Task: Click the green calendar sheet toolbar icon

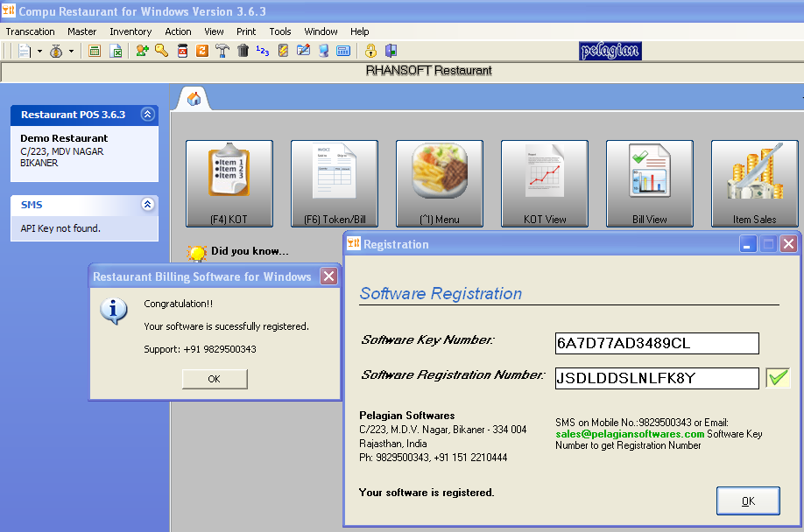Action: click(95, 51)
